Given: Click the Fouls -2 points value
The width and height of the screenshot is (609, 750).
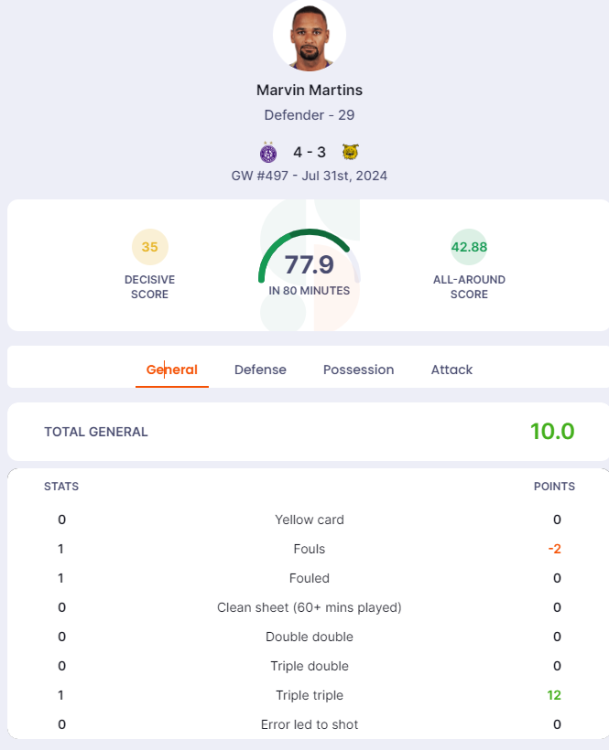Looking at the screenshot, I should coord(554,549).
